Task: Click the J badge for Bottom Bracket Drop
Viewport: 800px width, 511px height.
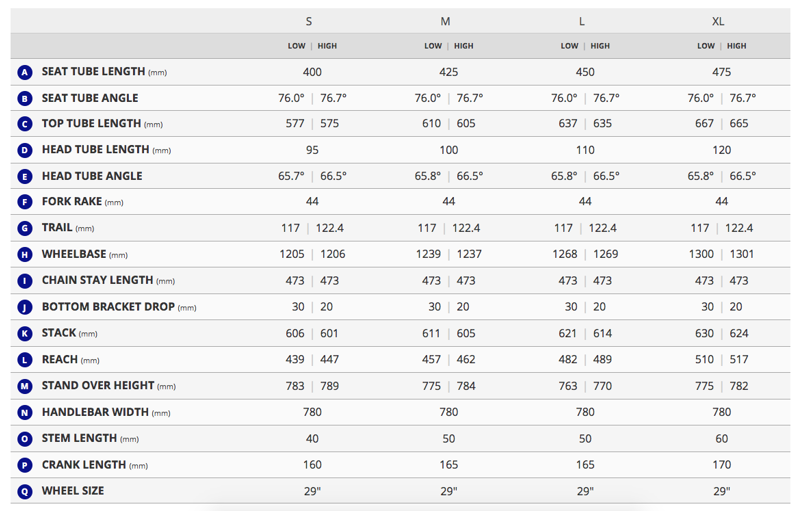Action: click(25, 307)
